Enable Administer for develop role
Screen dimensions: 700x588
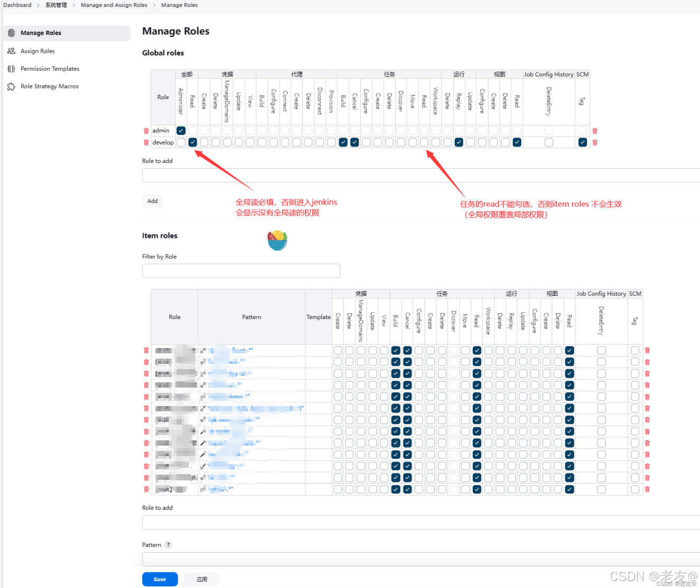(181, 142)
